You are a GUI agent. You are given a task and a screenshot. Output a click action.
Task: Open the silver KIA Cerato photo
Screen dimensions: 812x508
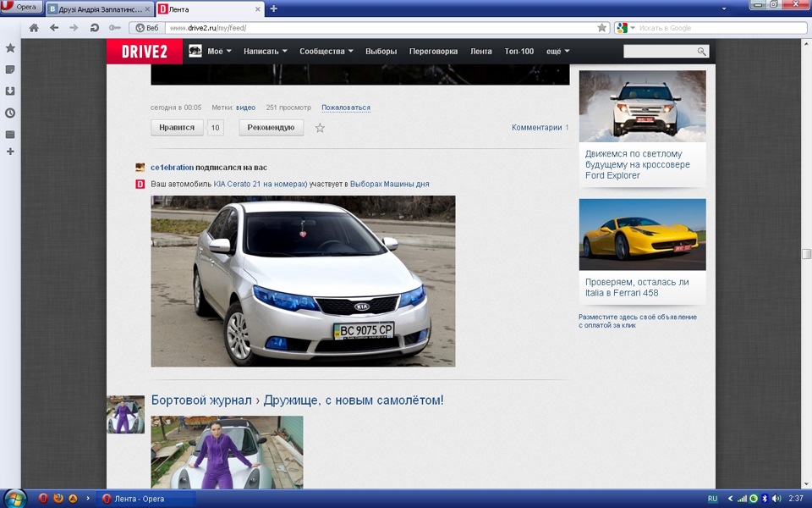303,281
